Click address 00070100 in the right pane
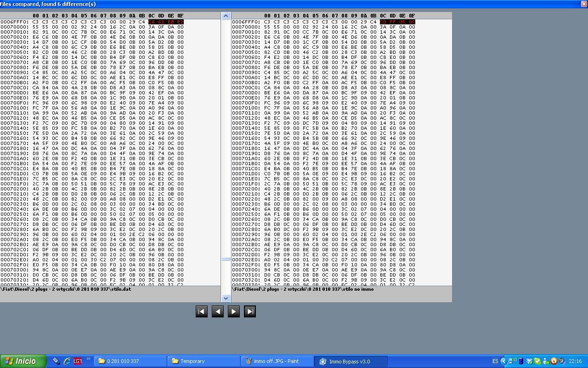 point(246,108)
